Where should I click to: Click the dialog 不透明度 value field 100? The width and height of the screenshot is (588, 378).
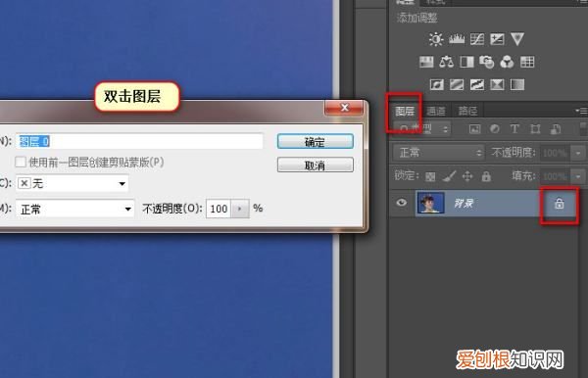coord(219,209)
